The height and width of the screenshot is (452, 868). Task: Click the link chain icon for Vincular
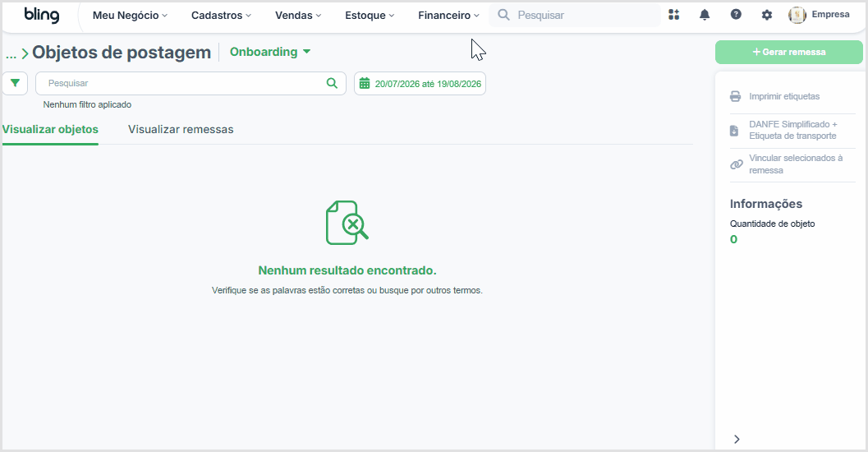[737, 164]
